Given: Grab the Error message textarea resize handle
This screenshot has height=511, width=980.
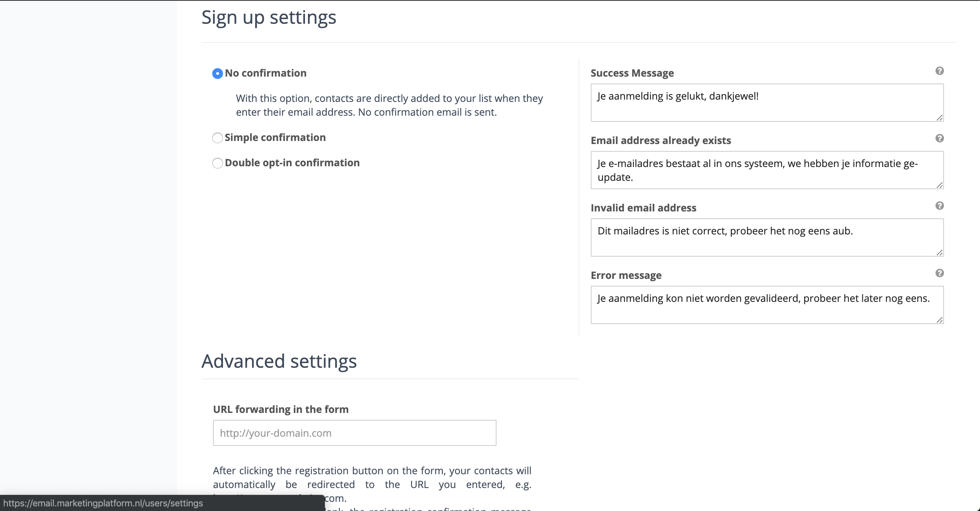Looking at the screenshot, I should [939, 320].
